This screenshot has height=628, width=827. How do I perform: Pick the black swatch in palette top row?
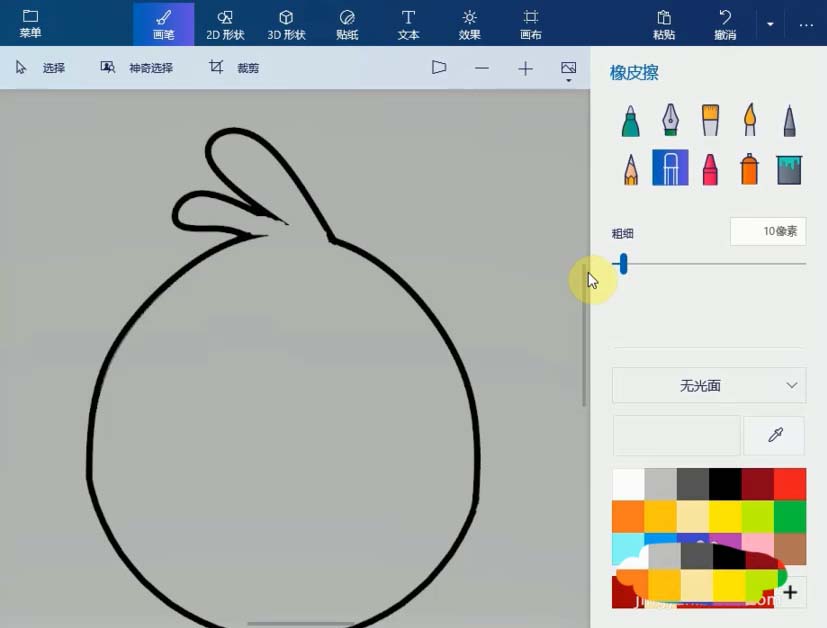coord(725,484)
